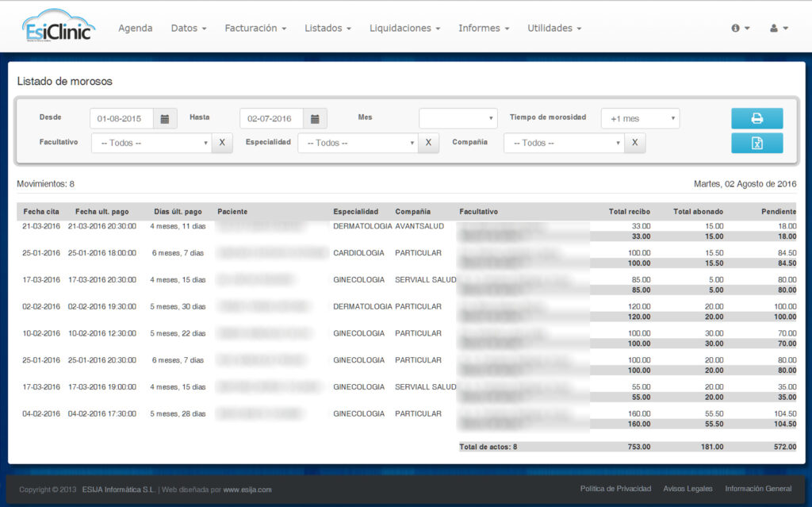Click the '02-02-2016 19:30:00' payment date

pyautogui.click(x=102, y=306)
